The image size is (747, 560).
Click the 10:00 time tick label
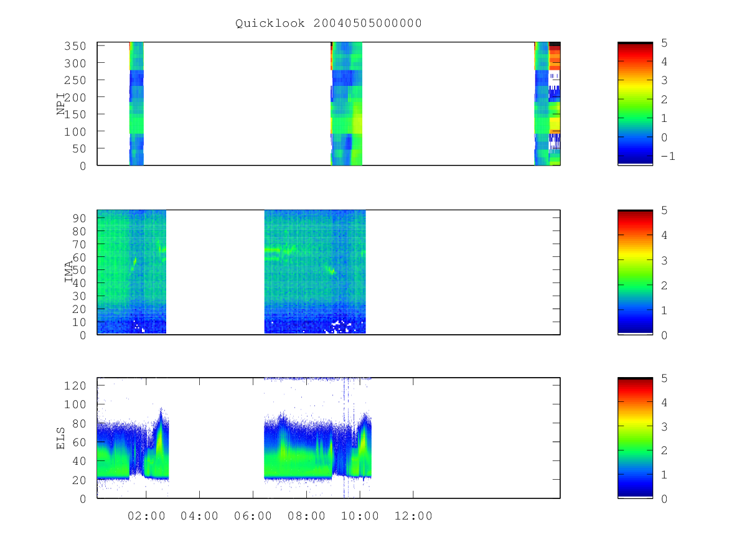click(360, 516)
